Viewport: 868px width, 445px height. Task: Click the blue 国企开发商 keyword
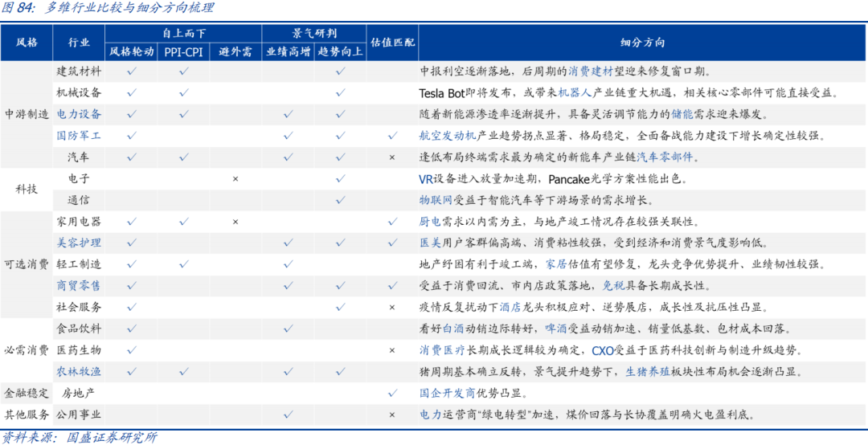pos(448,393)
